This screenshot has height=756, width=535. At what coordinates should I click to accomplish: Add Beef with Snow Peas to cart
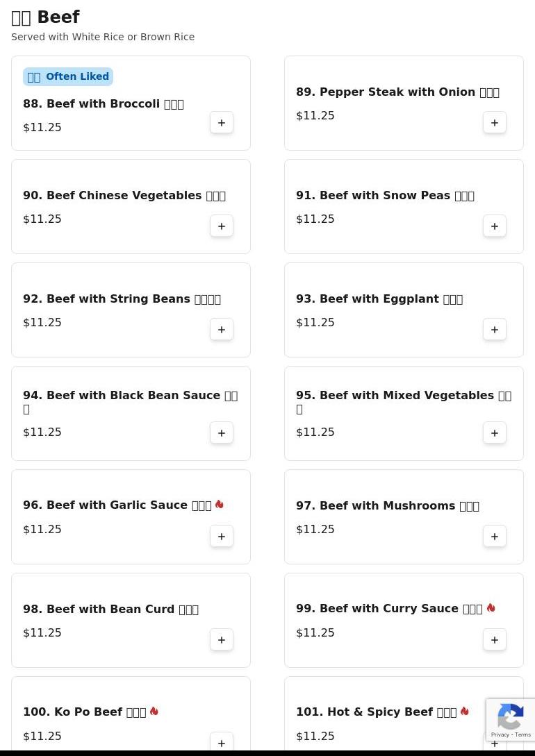(x=495, y=226)
